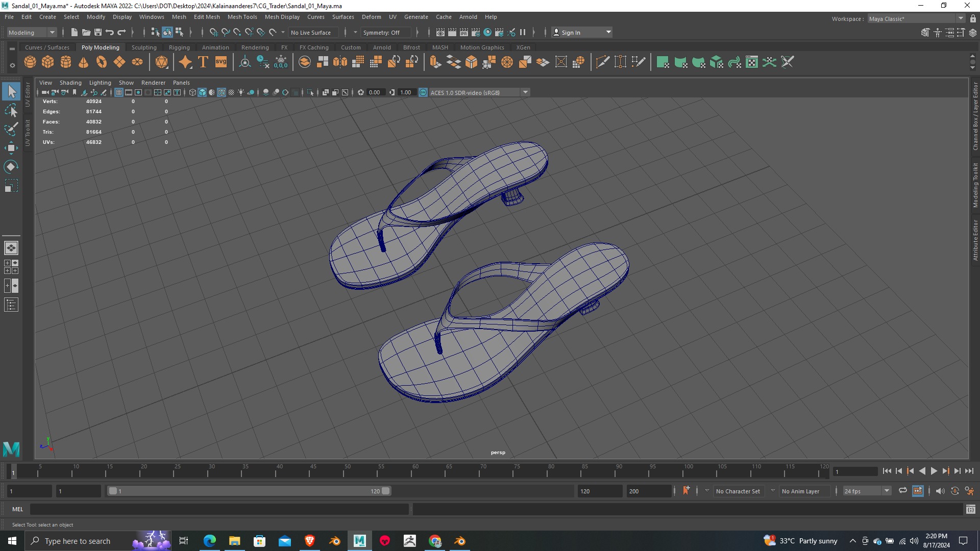980x551 pixels.
Task: Click the Polygon Type text tool
Action: [x=203, y=62]
